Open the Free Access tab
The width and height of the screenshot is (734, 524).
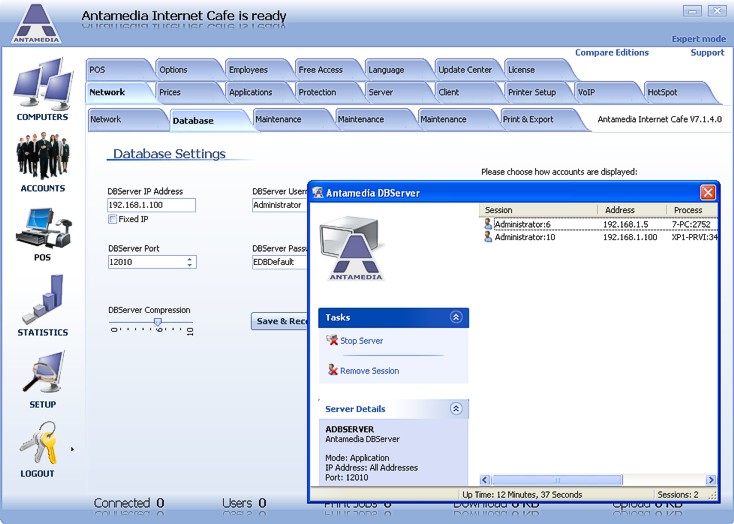coord(329,70)
